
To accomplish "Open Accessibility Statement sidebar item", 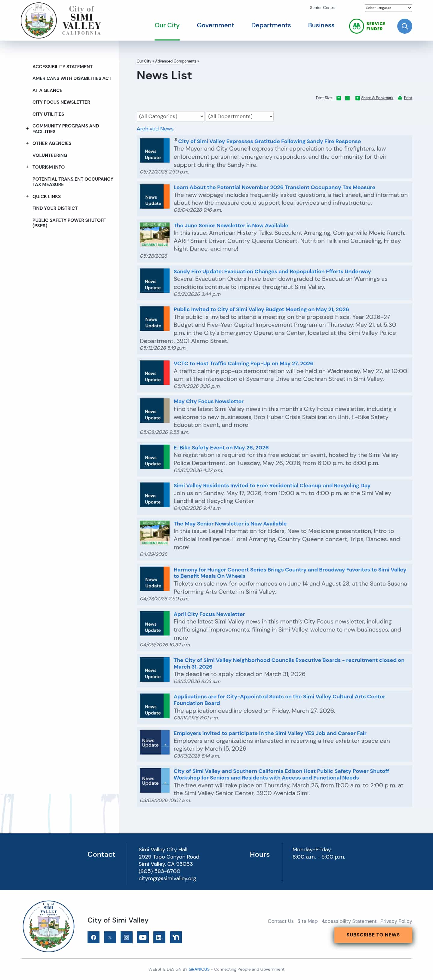I will coord(63,66).
